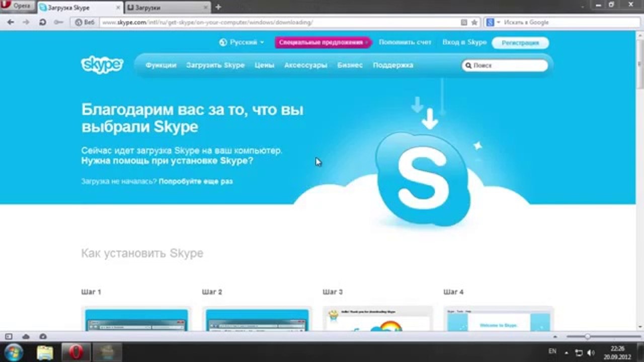Focus the skype.com address bar
Screen dimensions: 644x362
point(280,22)
